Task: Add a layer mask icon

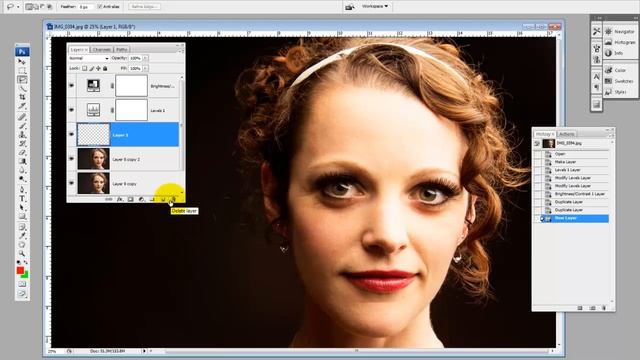Action: coord(131,199)
